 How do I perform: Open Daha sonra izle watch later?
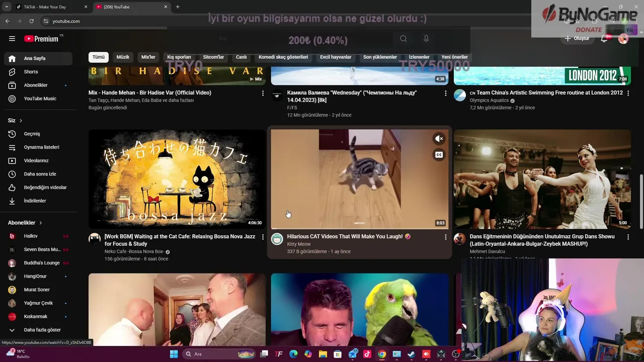38,174
